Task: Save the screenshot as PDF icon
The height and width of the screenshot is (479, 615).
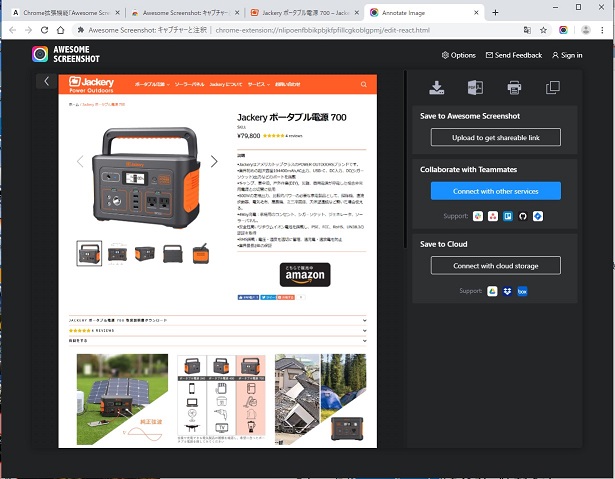Action: (x=475, y=87)
